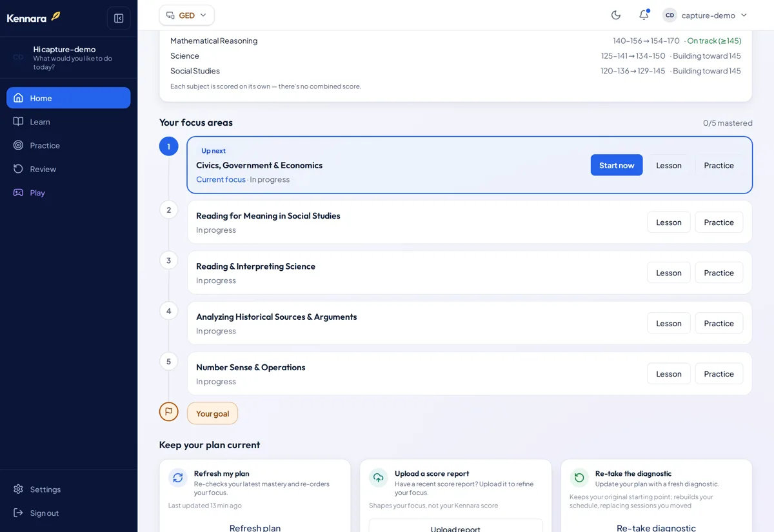Click the Start now button
Screen dimensions: 774x532
pos(617,165)
